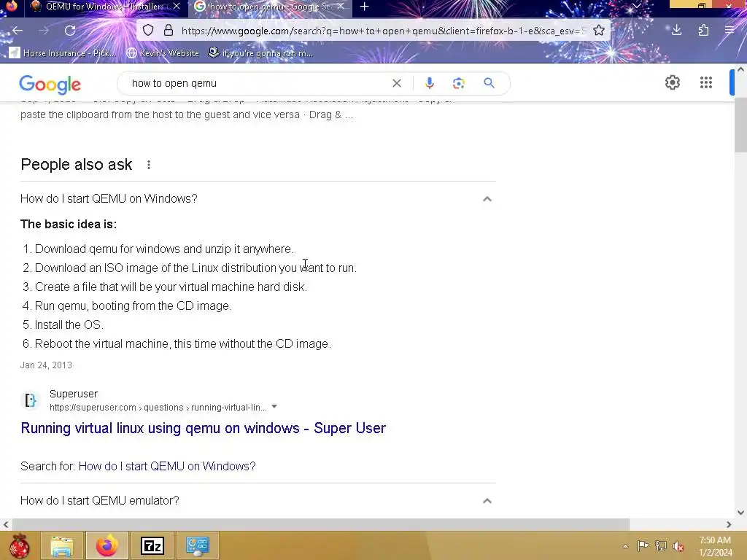Viewport: 747px width, 560px height.
Task: Open Action Center flag icon
Action: coord(643,546)
